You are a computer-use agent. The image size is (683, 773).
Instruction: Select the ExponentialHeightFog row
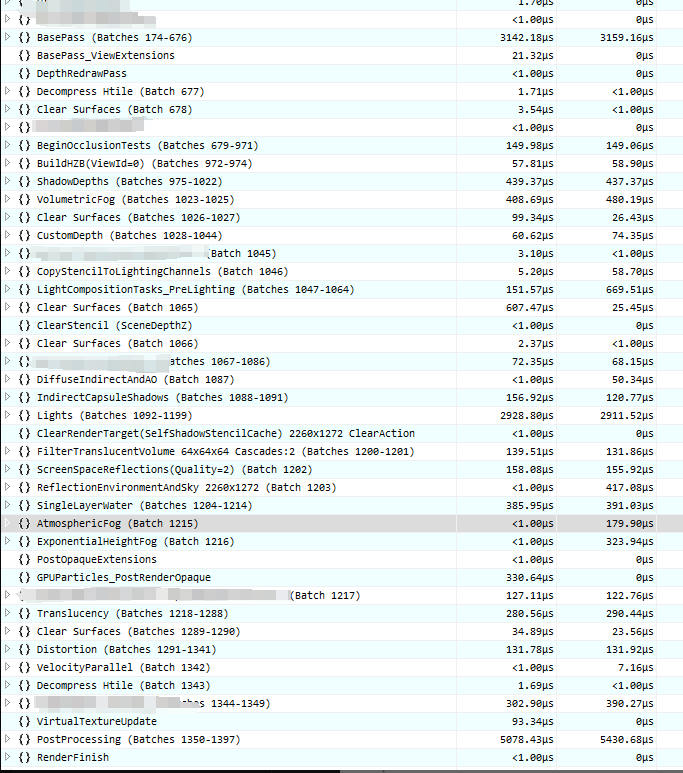point(341,541)
